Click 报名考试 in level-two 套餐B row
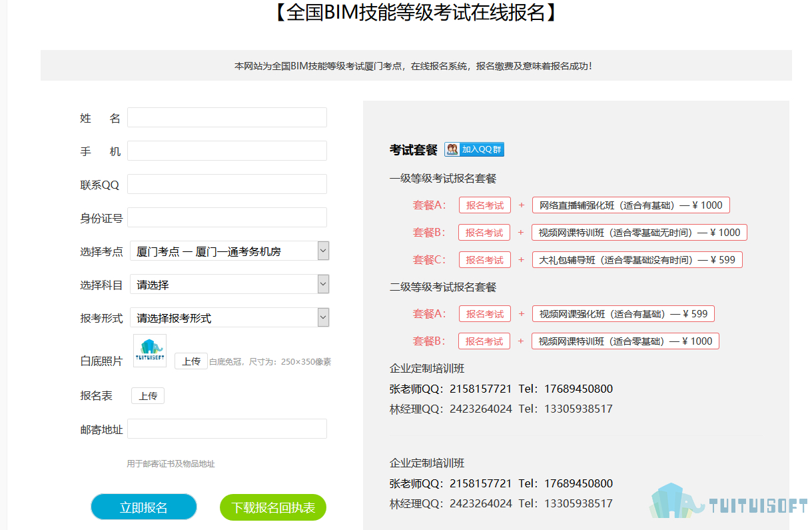The height and width of the screenshot is (530, 812). pyautogui.click(x=484, y=341)
